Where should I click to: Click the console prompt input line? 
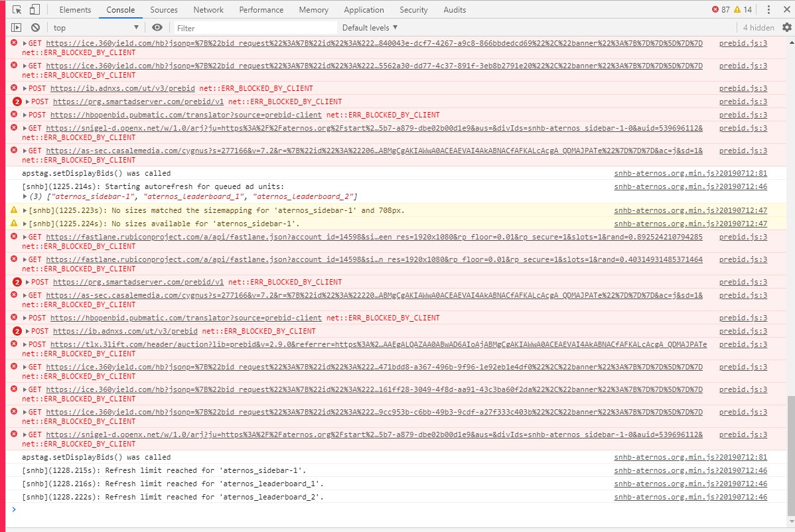[x=396, y=509]
